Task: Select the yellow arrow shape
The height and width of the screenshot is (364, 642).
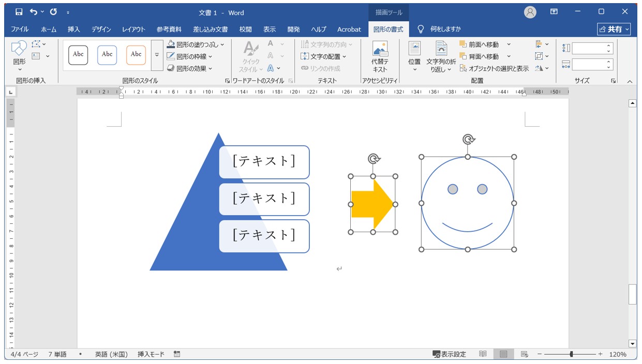Action: (x=372, y=204)
